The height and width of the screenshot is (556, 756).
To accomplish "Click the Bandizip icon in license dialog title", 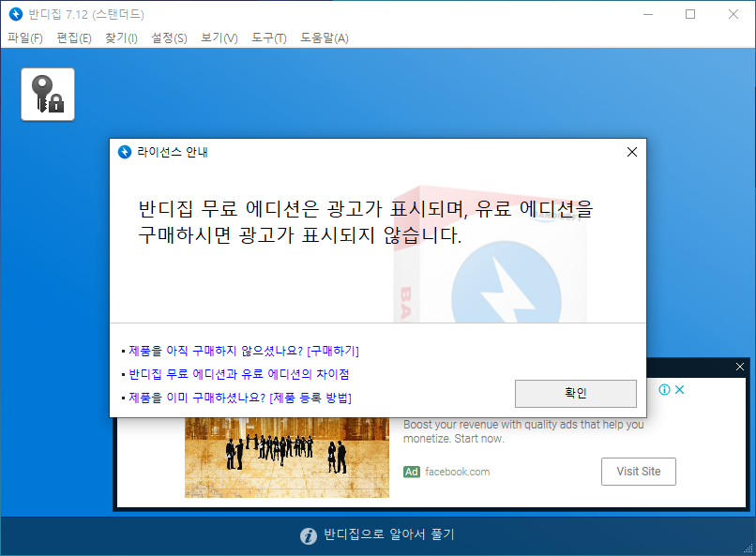I will (125, 152).
